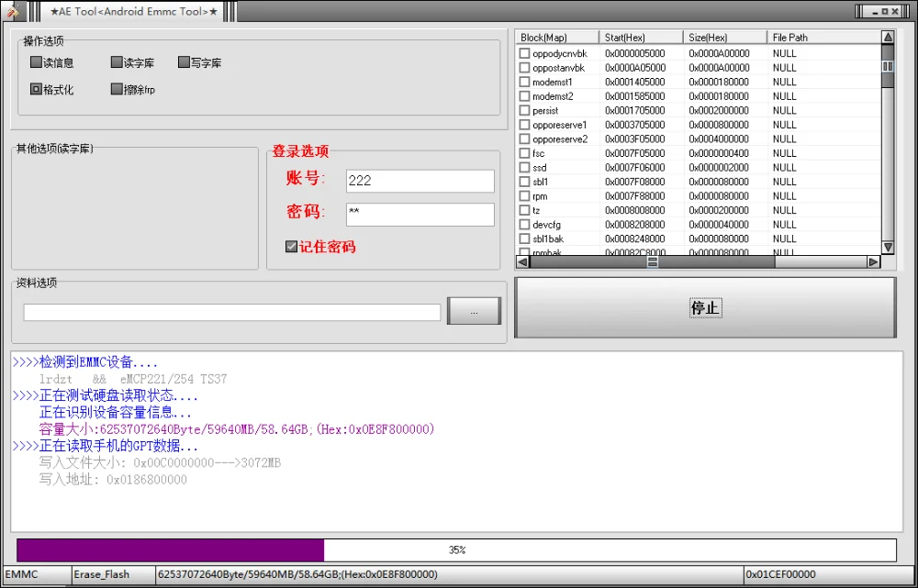This screenshot has height=588, width=918.
Task: Check the rpm partition checkbox
Action: coord(524,196)
